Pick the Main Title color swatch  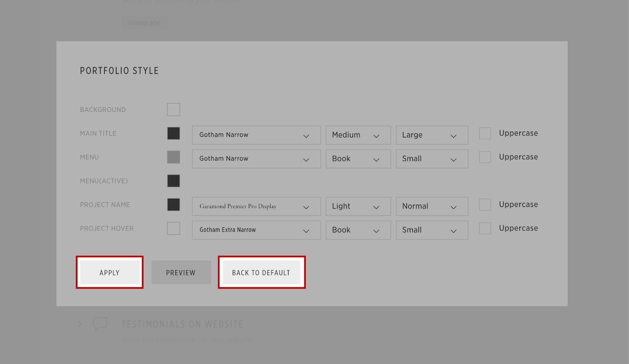(x=173, y=134)
